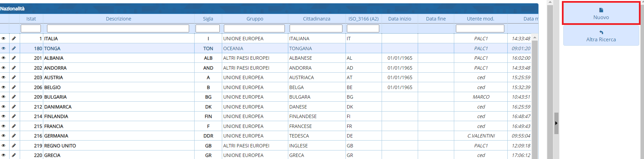Image resolution: width=644 pixels, height=159 pixels.
Task: Click the Nuovo button
Action: [601, 14]
